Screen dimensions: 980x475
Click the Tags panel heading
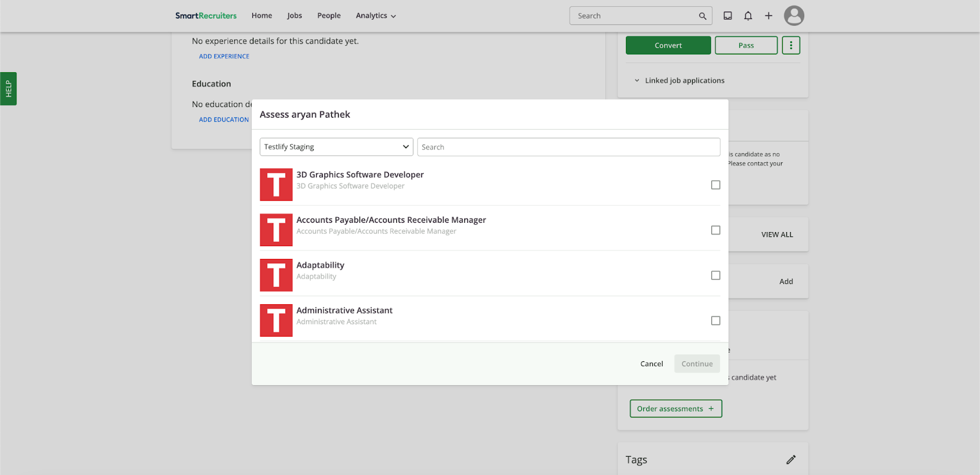(x=636, y=460)
